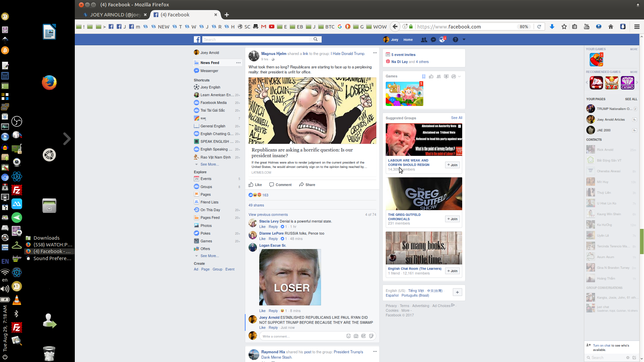This screenshot has width=644, height=362.
Task: Like Dianne LePore's comment
Action: 262,239
